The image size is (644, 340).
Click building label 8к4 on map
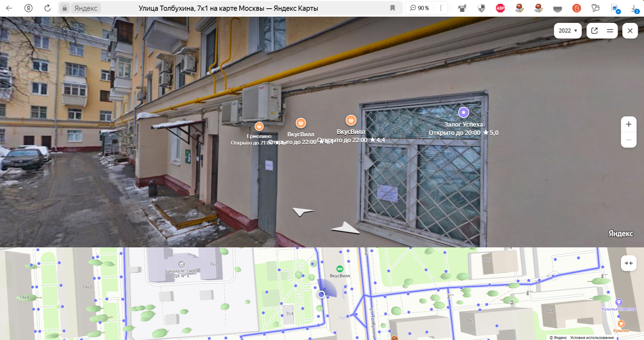tap(550, 311)
